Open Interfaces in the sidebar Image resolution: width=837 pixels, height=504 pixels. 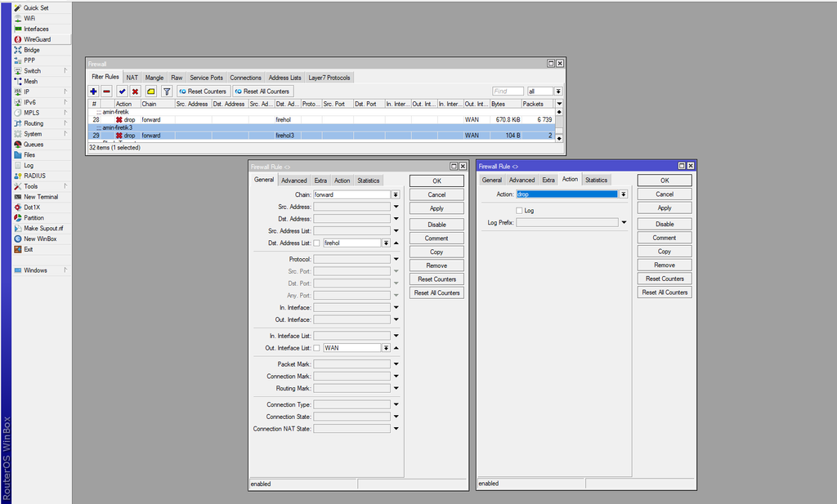point(36,29)
